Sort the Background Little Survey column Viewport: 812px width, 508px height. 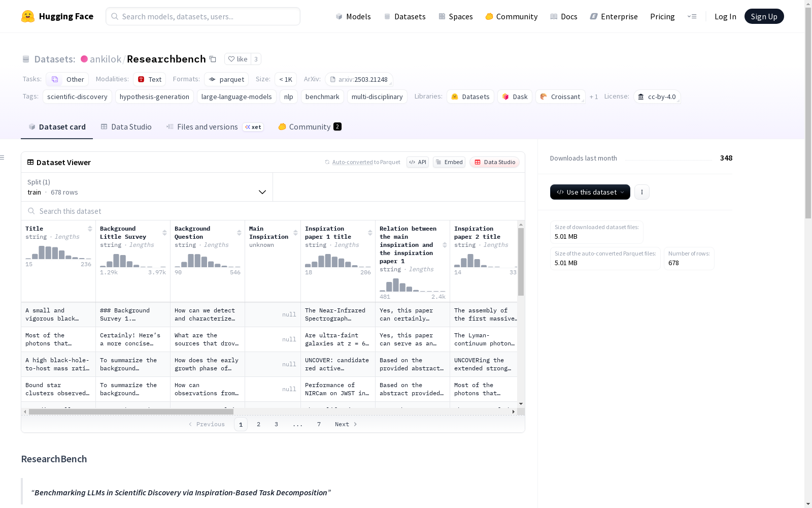(x=164, y=233)
